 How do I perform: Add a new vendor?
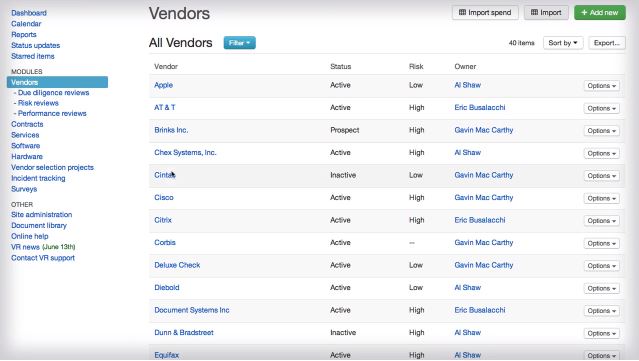coord(599,13)
